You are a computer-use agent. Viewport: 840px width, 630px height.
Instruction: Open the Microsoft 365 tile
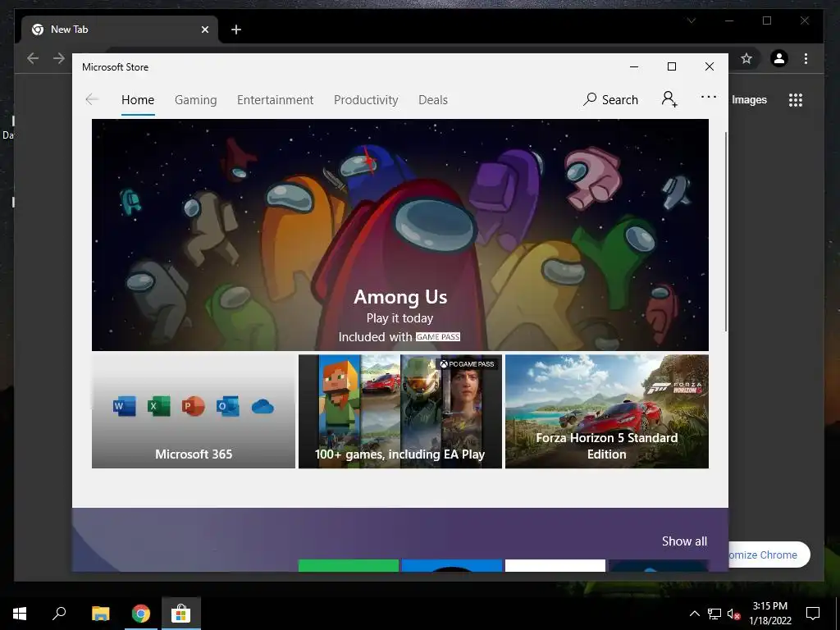[194, 412]
